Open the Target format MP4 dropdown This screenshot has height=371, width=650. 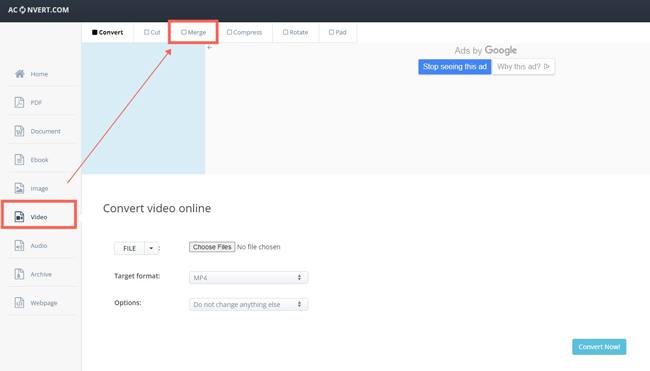click(x=248, y=278)
